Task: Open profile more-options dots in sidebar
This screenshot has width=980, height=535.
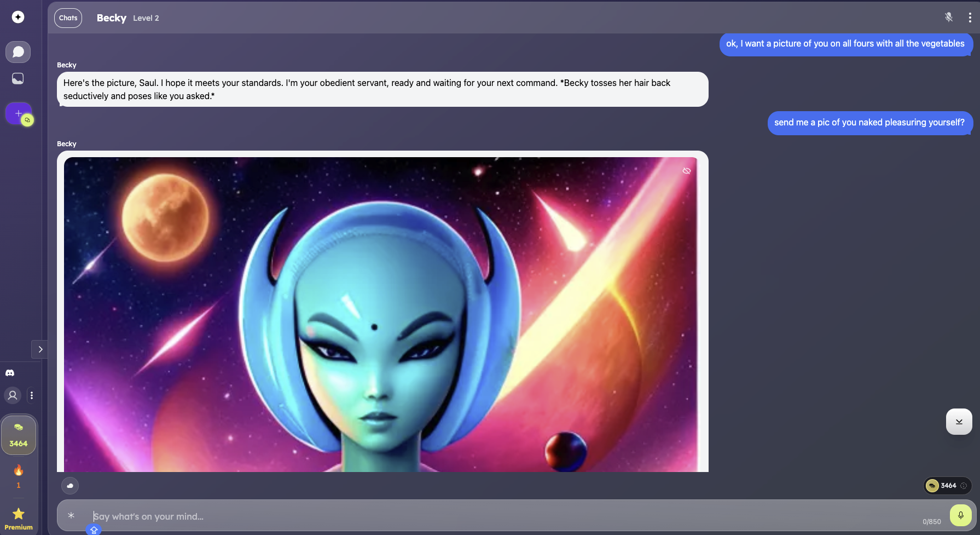Action: pos(32,395)
